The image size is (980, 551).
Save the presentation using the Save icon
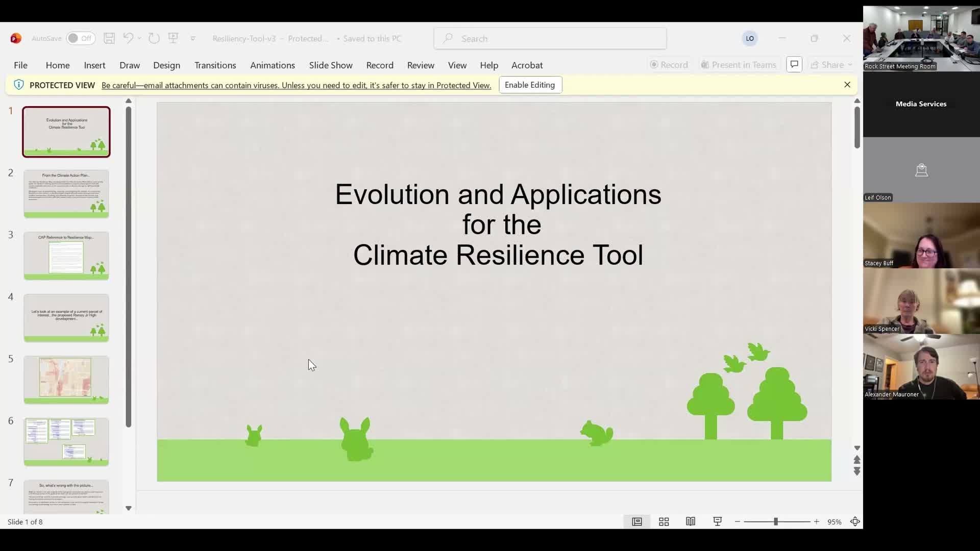109,38
